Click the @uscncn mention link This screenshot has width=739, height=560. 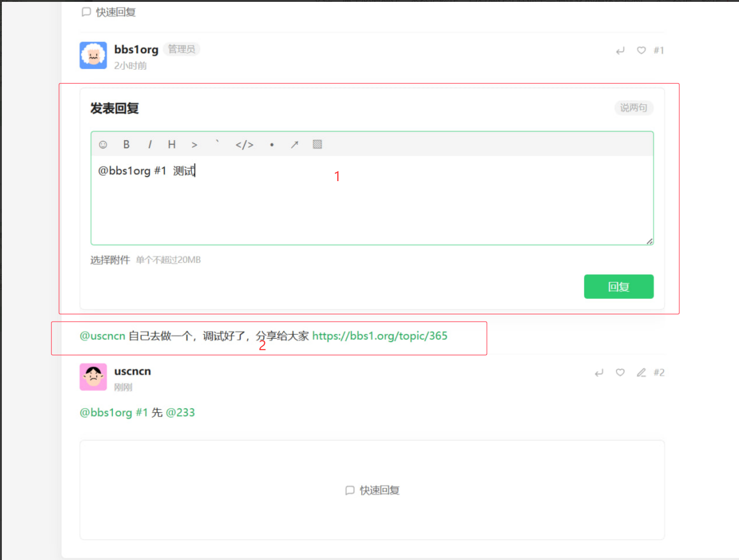[x=102, y=336]
